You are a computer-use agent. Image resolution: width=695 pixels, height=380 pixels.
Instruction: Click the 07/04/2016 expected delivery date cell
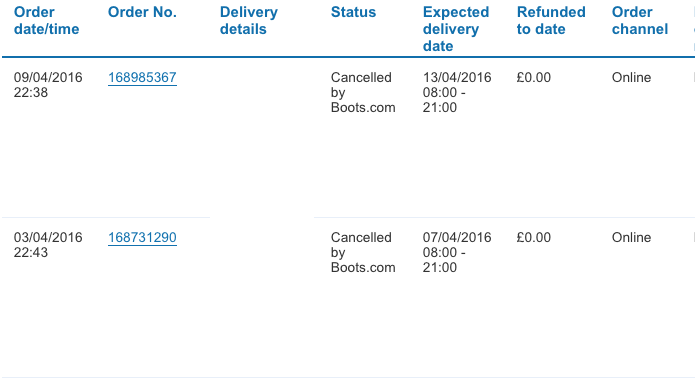(x=457, y=252)
